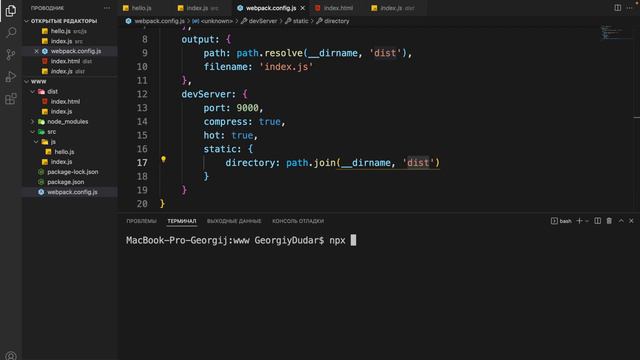
Task: Collapse the Open Editors section
Action: [x=27, y=21]
